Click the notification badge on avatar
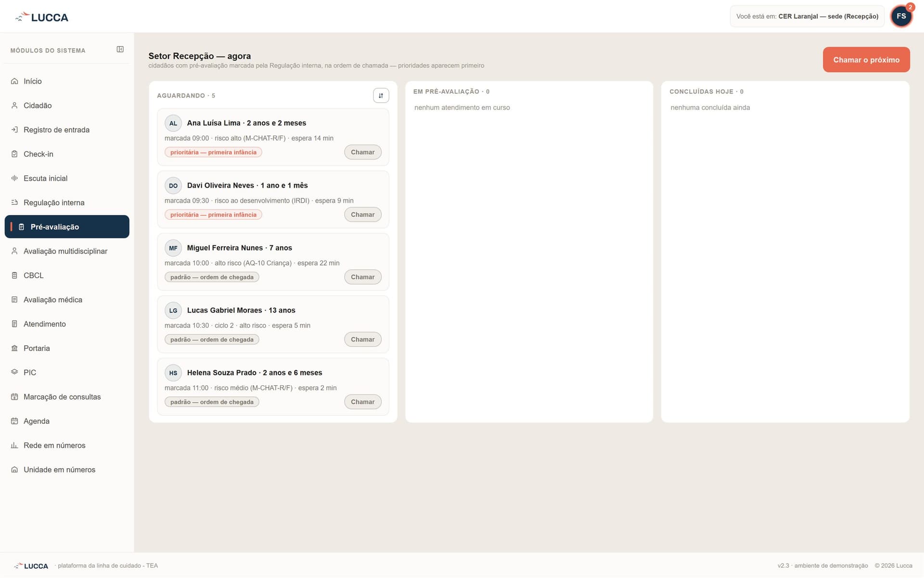 coord(910,7)
